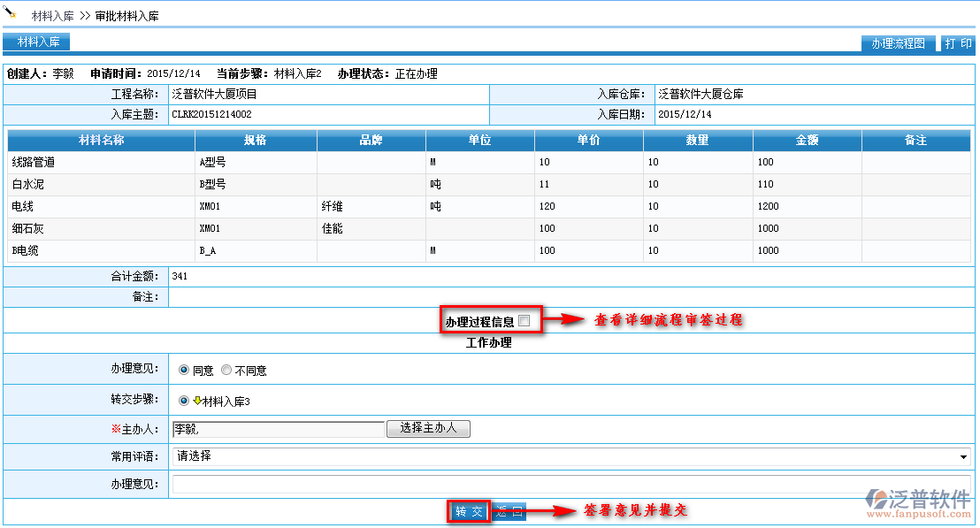Click the yellow arrow icon before 材料入库3

coord(197,401)
